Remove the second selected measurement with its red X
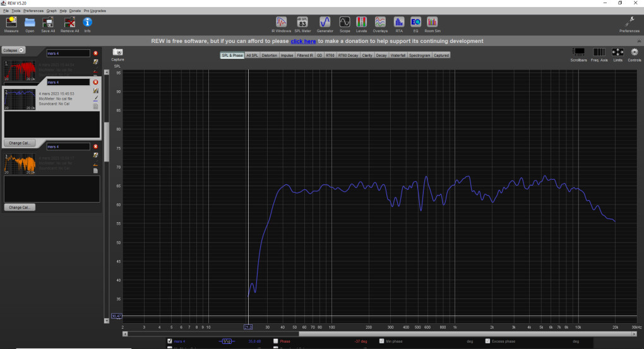Viewport: 644px width, 349px height. 96,82
